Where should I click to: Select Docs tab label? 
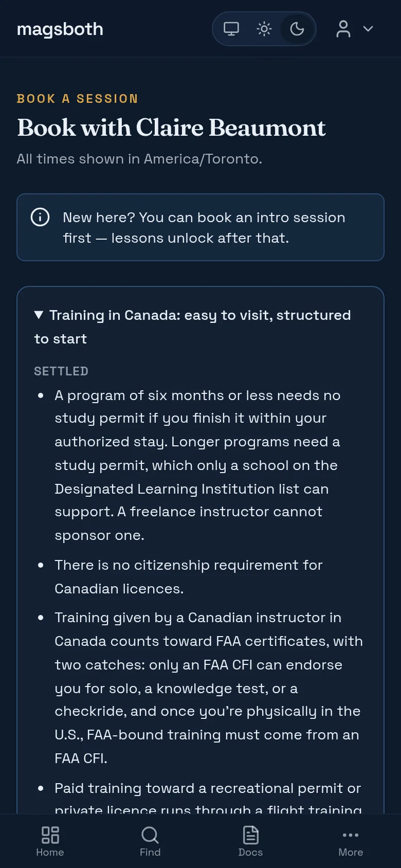tap(250, 852)
